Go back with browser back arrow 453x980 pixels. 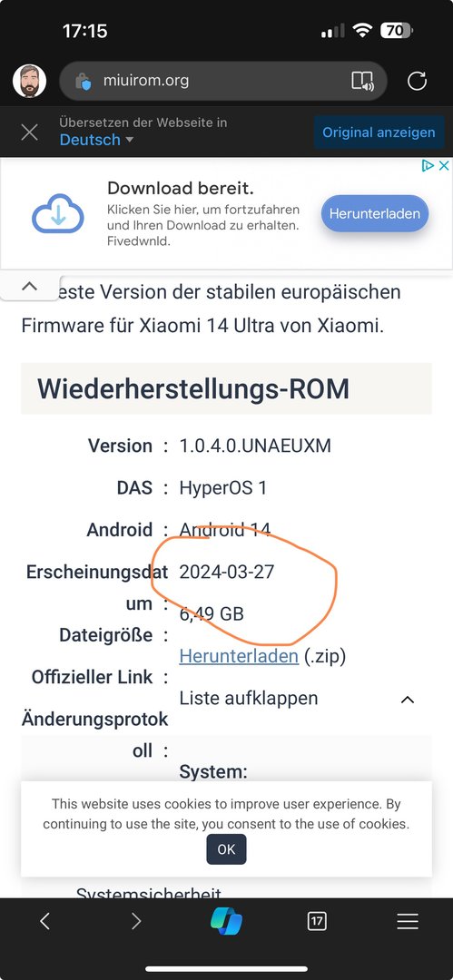coord(44,921)
